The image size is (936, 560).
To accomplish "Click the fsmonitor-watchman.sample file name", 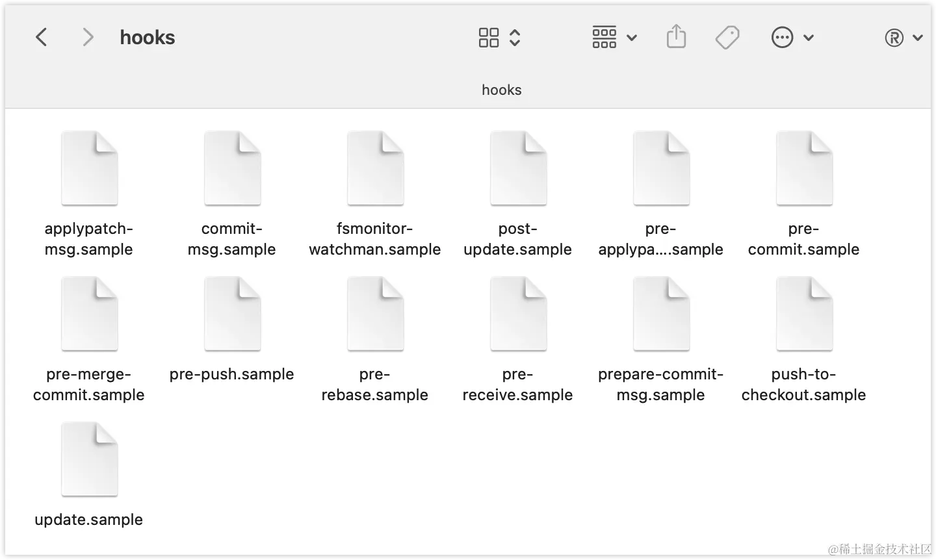I will (375, 239).
